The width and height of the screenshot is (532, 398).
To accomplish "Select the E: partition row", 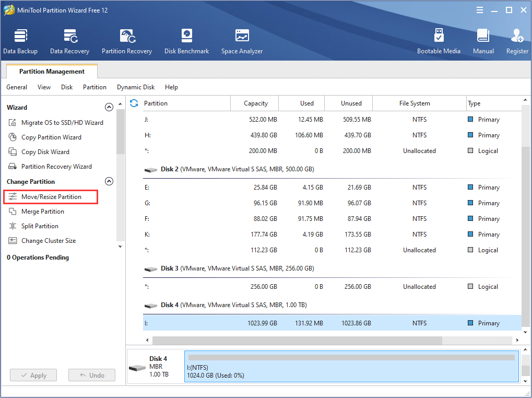I will [x=332, y=188].
